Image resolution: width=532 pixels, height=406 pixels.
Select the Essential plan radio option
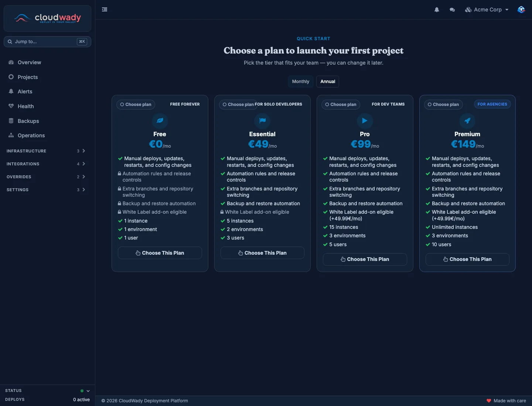(238, 104)
